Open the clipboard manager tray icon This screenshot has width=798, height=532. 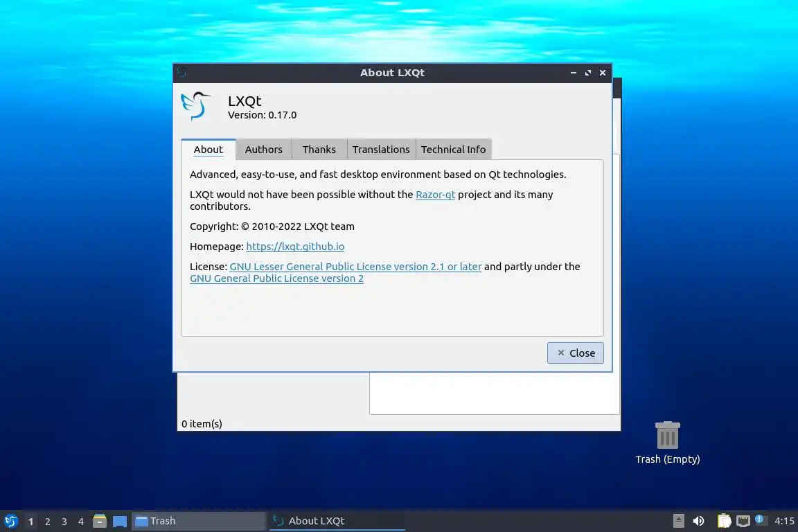(x=724, y=521)
